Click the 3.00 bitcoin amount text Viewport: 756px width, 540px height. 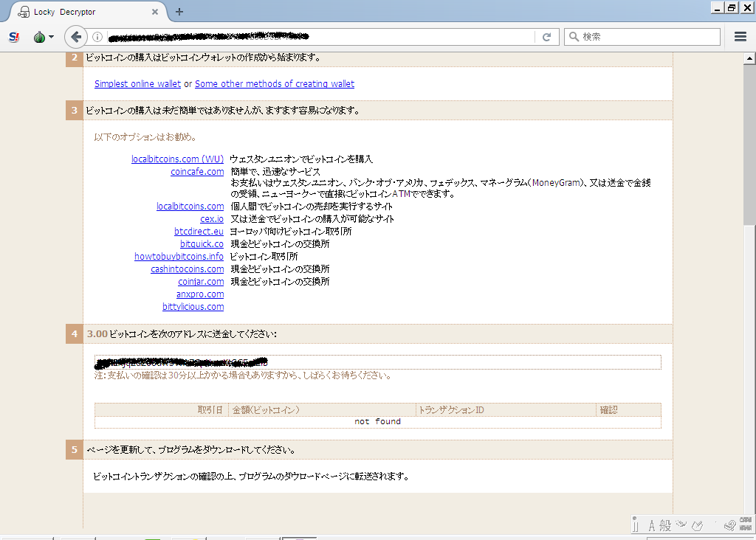pos(97,334)
